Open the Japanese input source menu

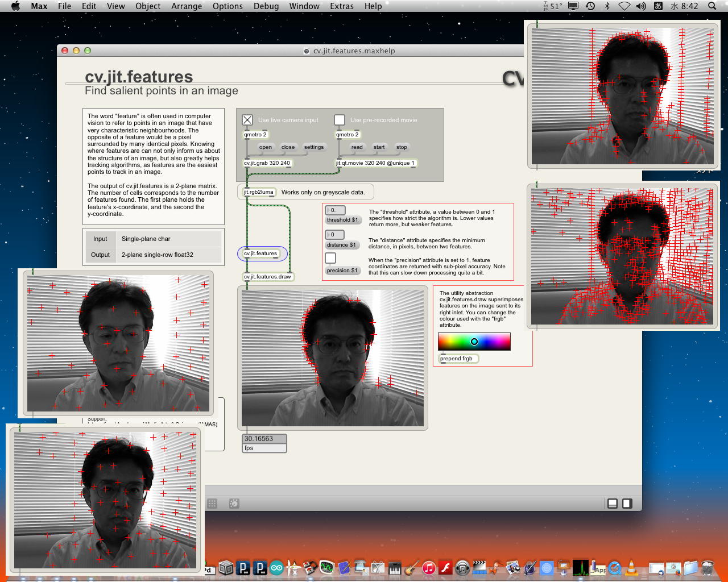(658, 6)
